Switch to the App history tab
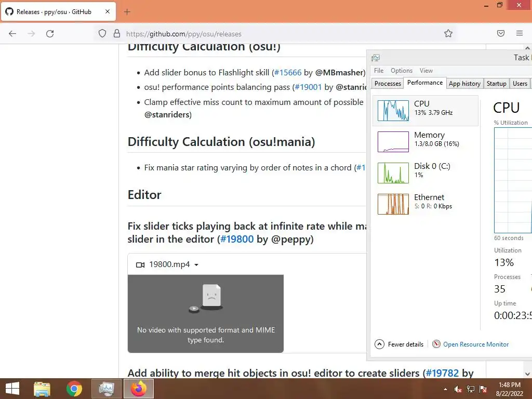The image size is (532, 399). point(464,84)
